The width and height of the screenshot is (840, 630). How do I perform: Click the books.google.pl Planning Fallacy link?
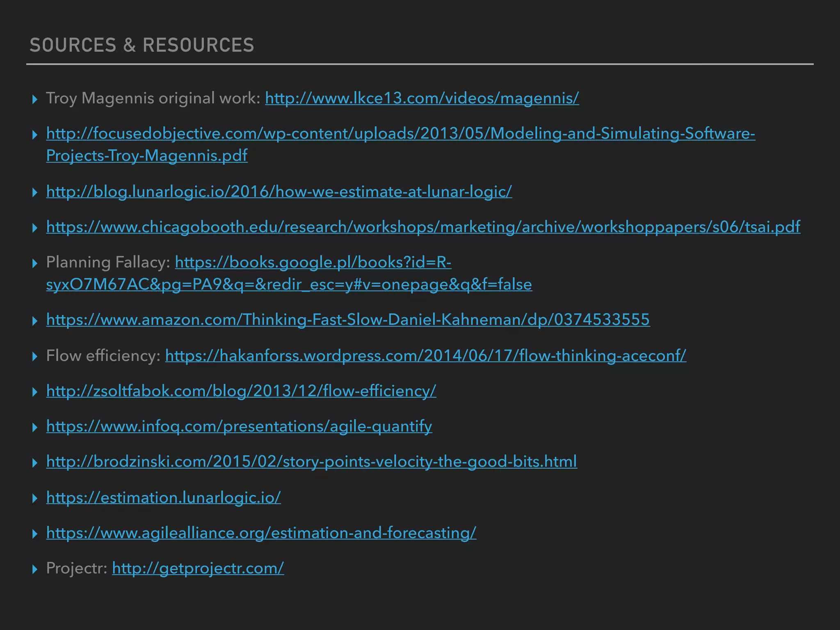pyautogui.click(x=313, y=262)
